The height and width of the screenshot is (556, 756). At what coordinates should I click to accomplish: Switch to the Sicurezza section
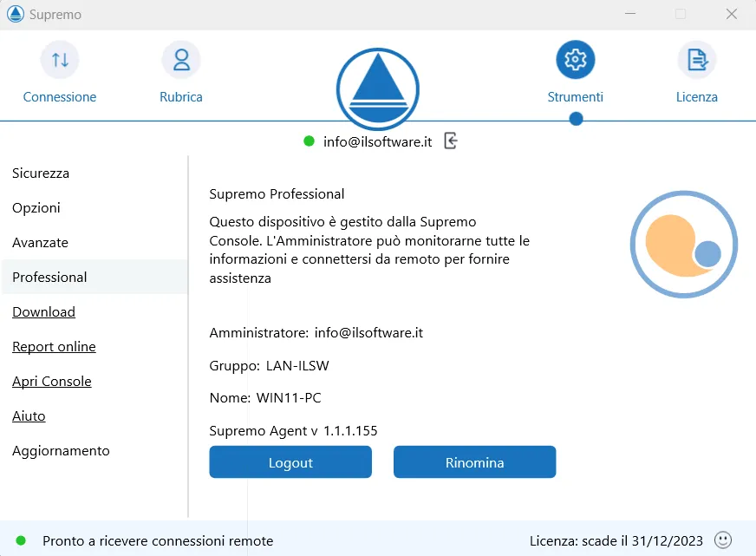tap(40, 173)
